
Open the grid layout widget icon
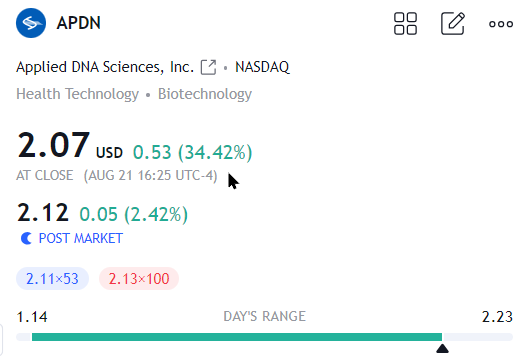[x=405, y=23]
